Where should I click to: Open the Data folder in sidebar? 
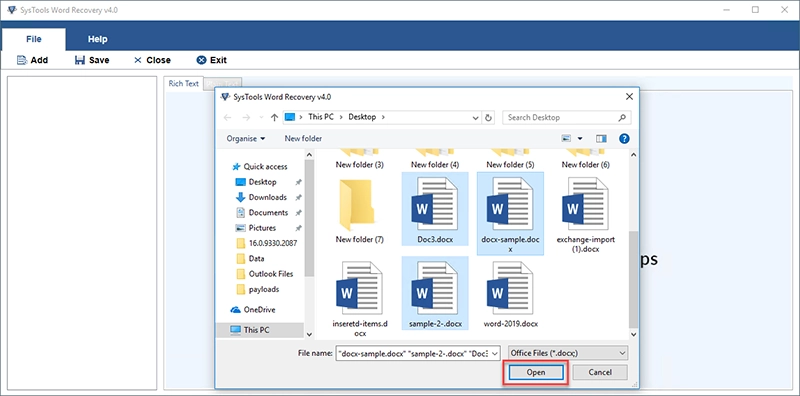click(x=251, y=258)
